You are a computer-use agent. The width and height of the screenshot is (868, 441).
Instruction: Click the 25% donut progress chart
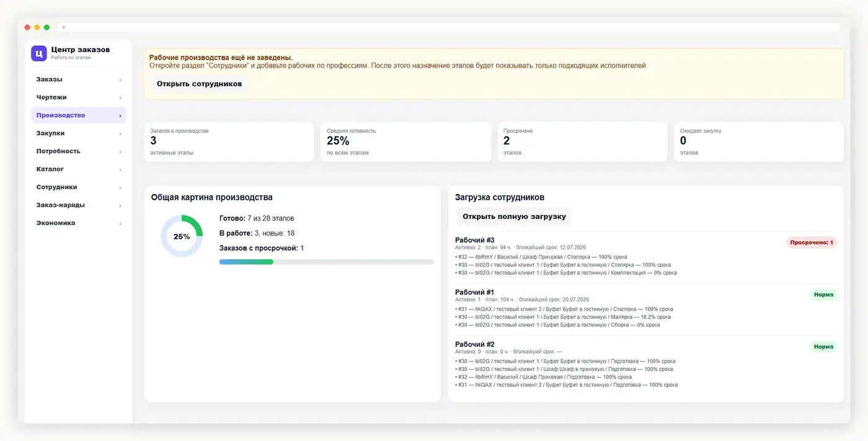[x=182, y=236]
